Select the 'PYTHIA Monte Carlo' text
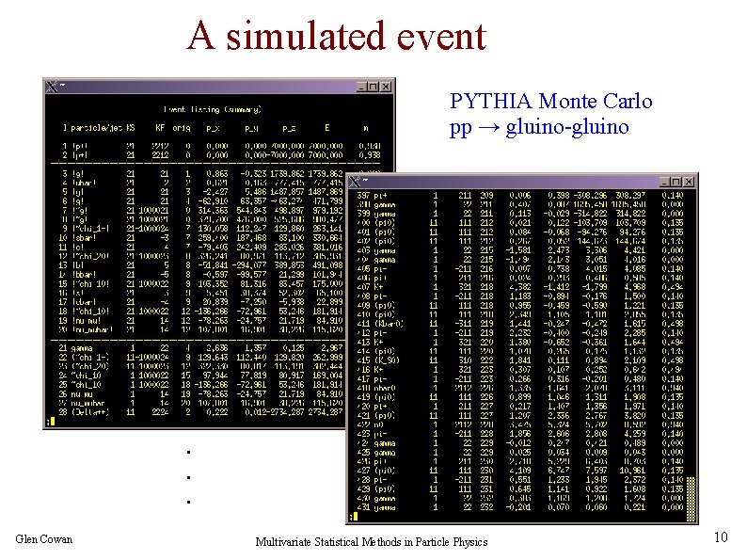Viewport: 747px width, 560px height. pos(550,101)
